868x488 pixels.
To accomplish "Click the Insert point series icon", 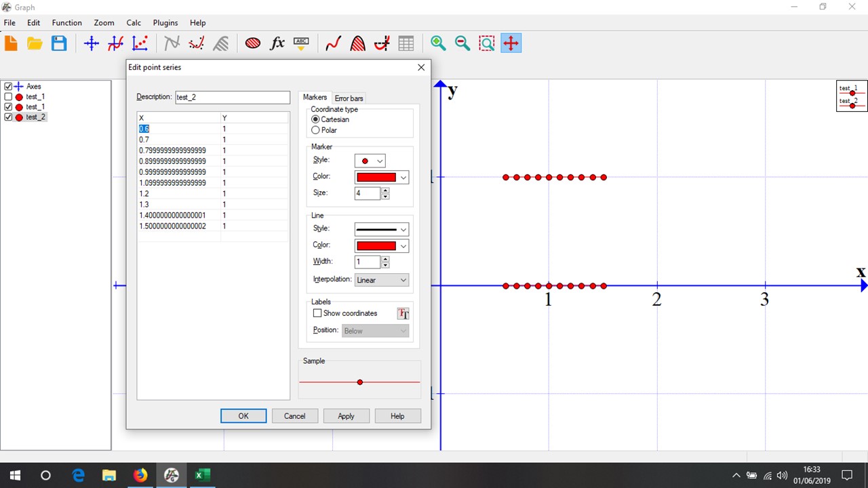I will click(x=140, y=43).
